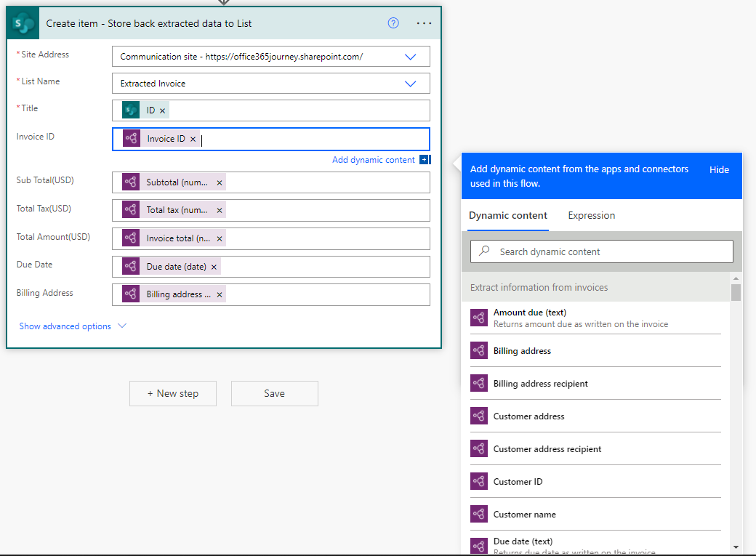The width and height of the screenshot is (756, 556).
Task: Insert Billing address recipient dynamic content
Action: [595, 383]
